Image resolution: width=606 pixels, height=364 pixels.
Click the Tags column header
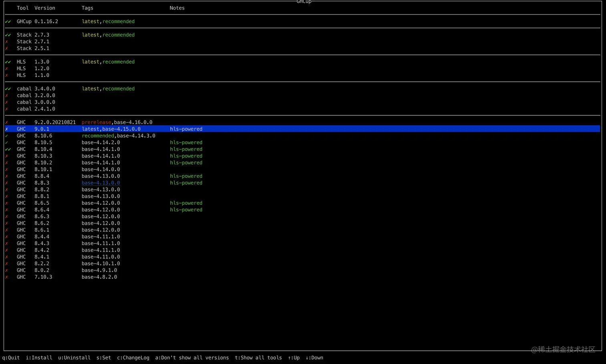87,8
